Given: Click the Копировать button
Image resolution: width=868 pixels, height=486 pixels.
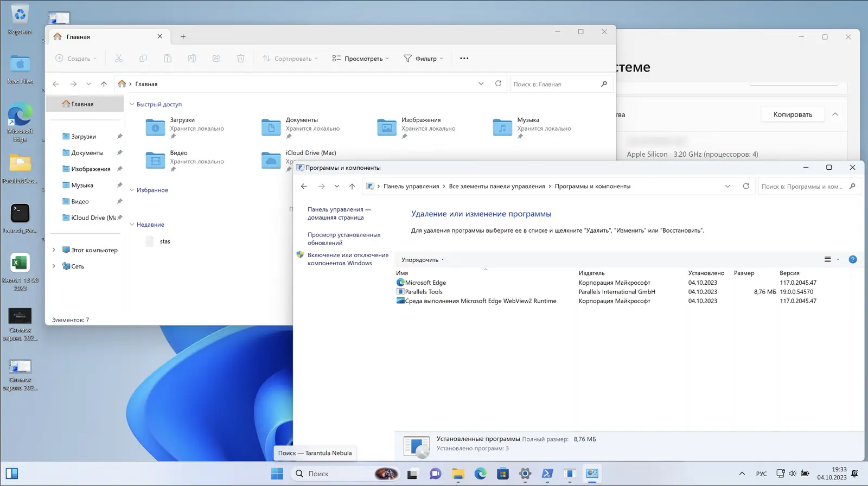Looking at the screenshot, I should [792, 114].
